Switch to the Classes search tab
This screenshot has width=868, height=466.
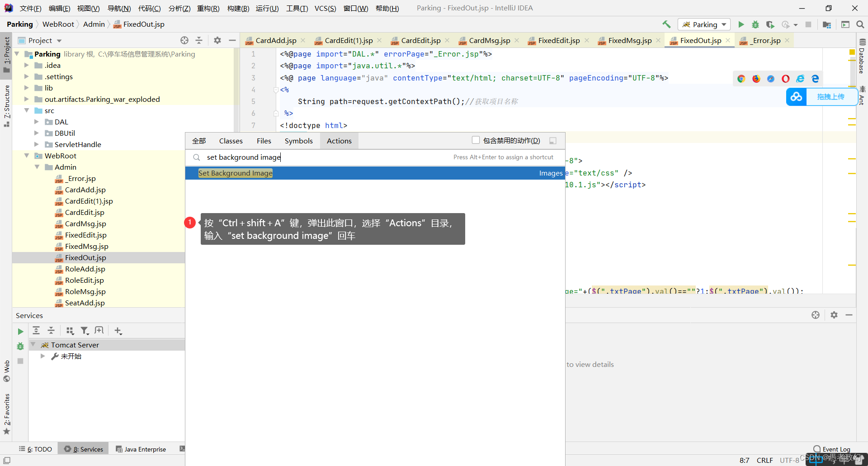[x=231, y=141]
